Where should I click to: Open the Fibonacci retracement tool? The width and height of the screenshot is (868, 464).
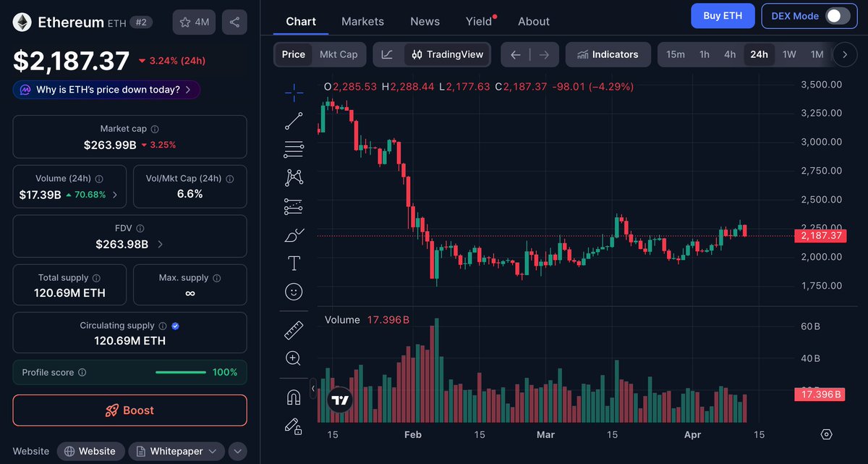[294, 150]
